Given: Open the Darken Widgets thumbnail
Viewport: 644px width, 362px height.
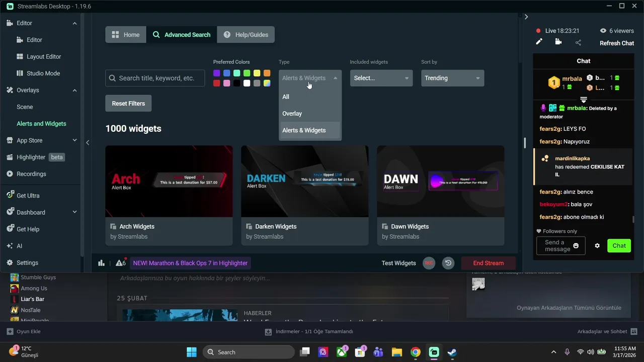Looking at the screenshot, I should click(305, 181).
